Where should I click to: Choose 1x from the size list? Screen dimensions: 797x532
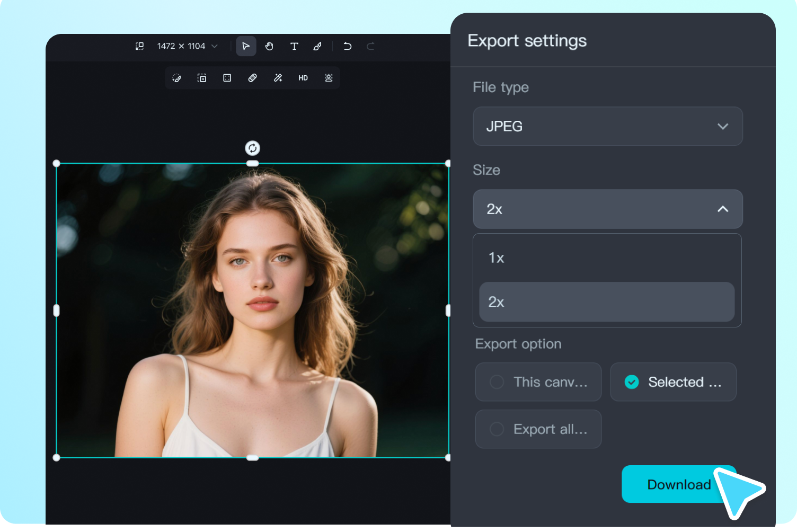[607, 258]
